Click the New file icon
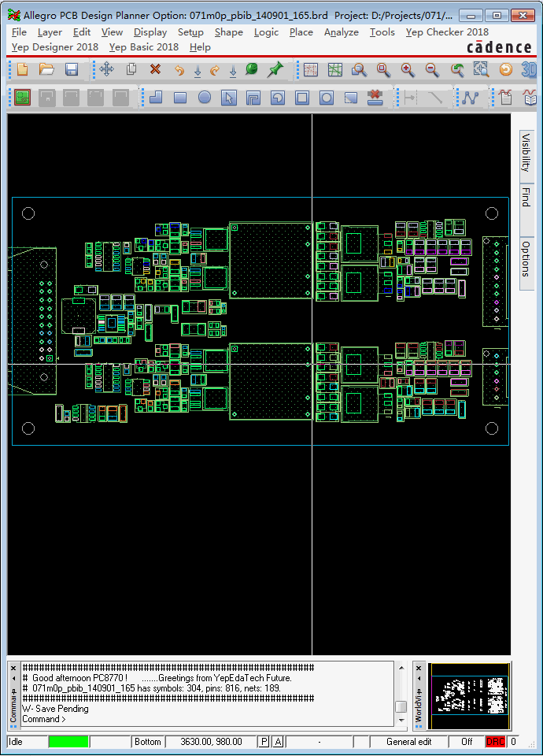543x756 pixels. [22, 69]
